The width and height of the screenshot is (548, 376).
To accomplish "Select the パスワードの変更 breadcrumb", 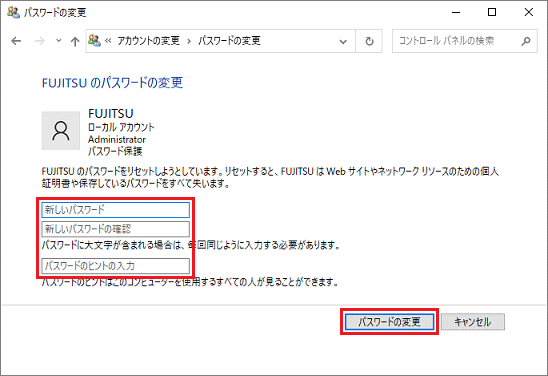I will coord(229,41).
